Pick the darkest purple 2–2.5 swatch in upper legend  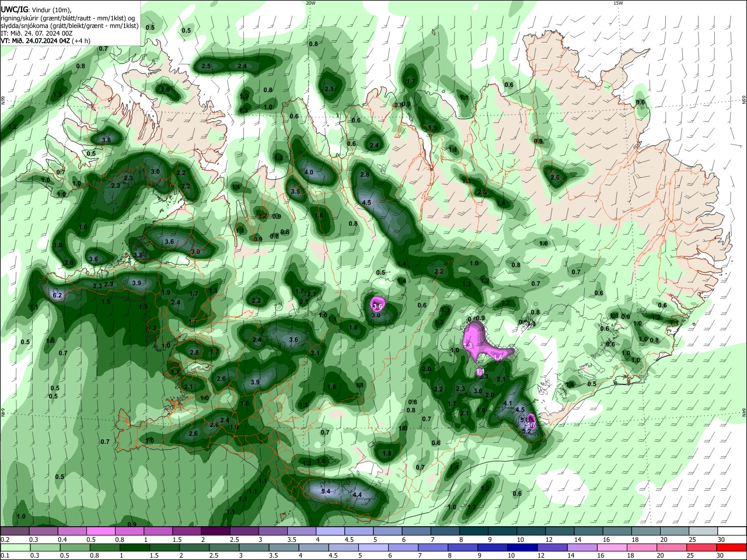click(x=215, y=531)
